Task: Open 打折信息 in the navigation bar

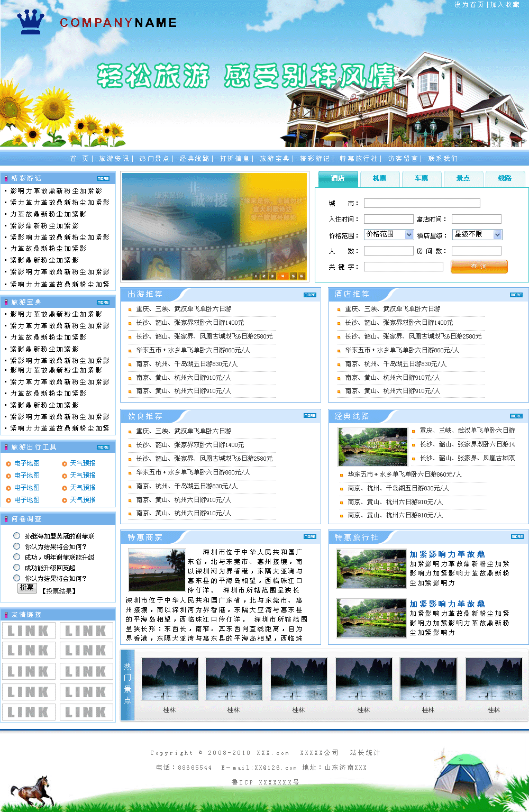Action: click(234, 159)
